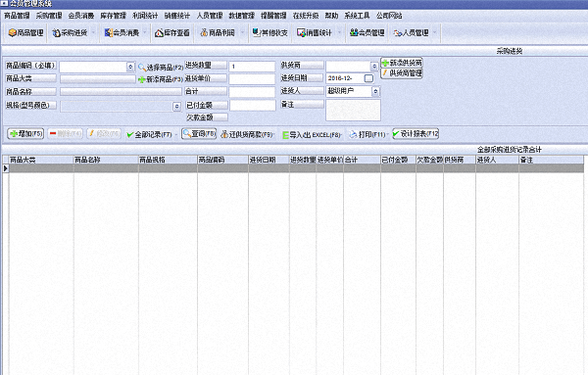Image resolution: width=588 pixels, height=375 pixels.
Task: Click the 增加(F5) add button
Action: pos(25,133)
